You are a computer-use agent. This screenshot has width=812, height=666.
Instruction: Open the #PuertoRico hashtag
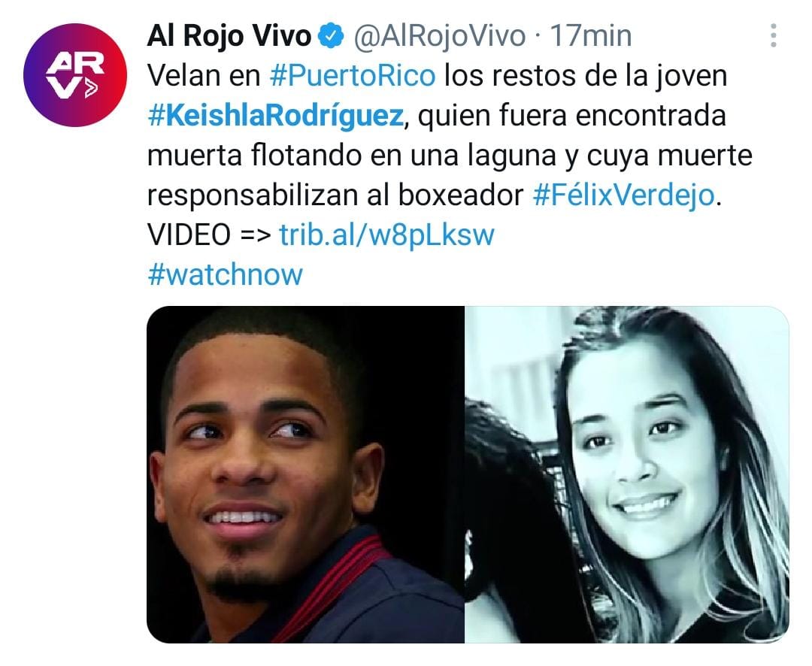pyautogui.click(x=353, y=76)
